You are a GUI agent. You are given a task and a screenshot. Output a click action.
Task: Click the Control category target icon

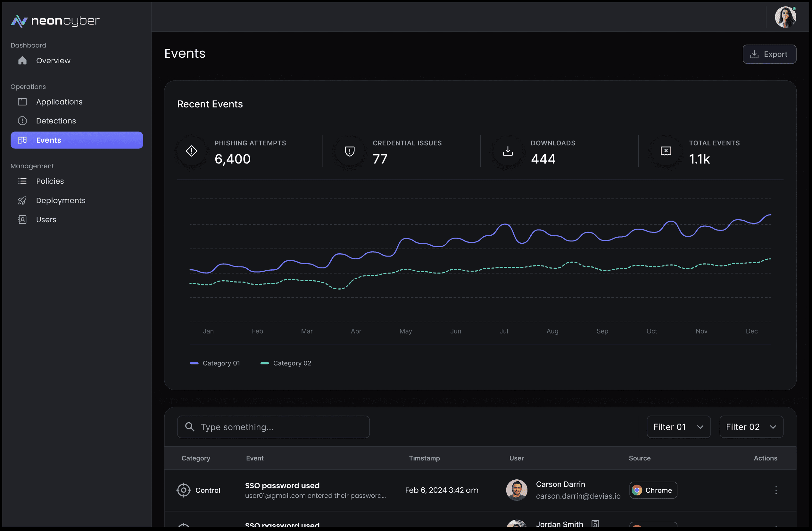(184, 490)
